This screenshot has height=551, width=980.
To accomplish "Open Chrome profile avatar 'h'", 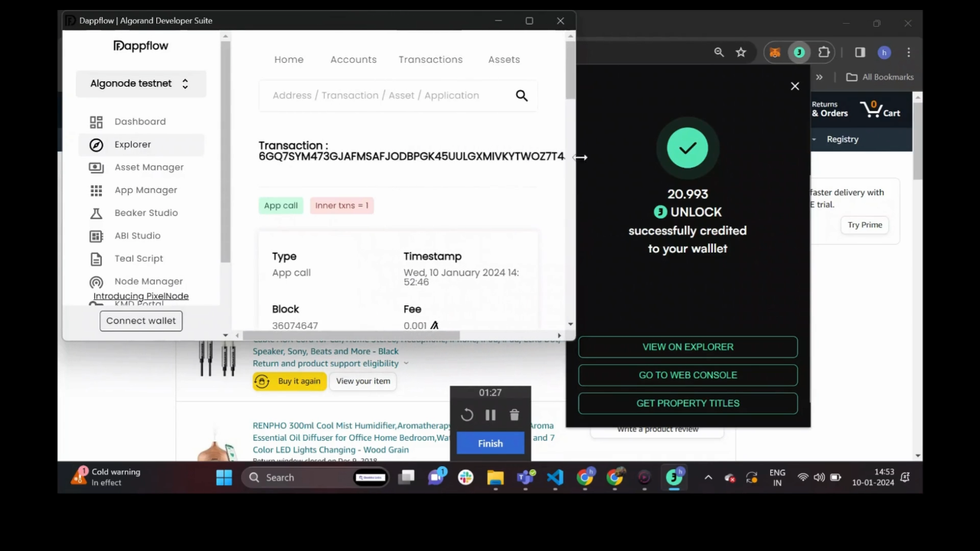I will (884, 52).
